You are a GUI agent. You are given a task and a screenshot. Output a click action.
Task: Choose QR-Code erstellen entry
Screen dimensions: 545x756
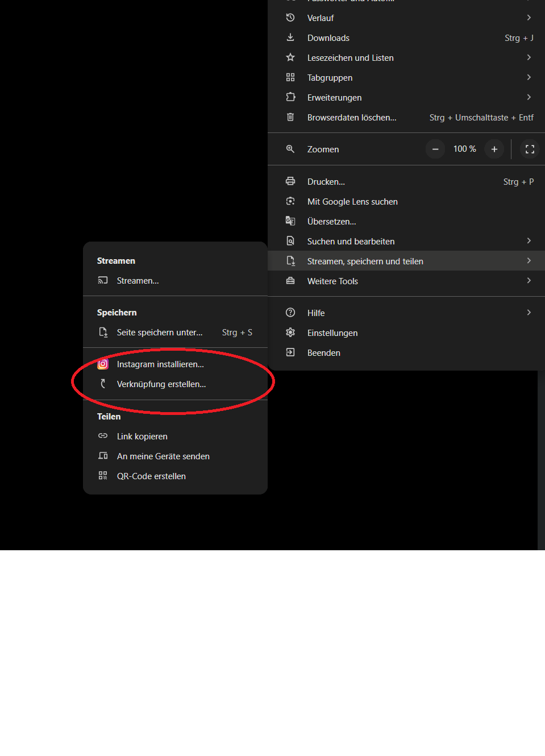pos(175,476)
